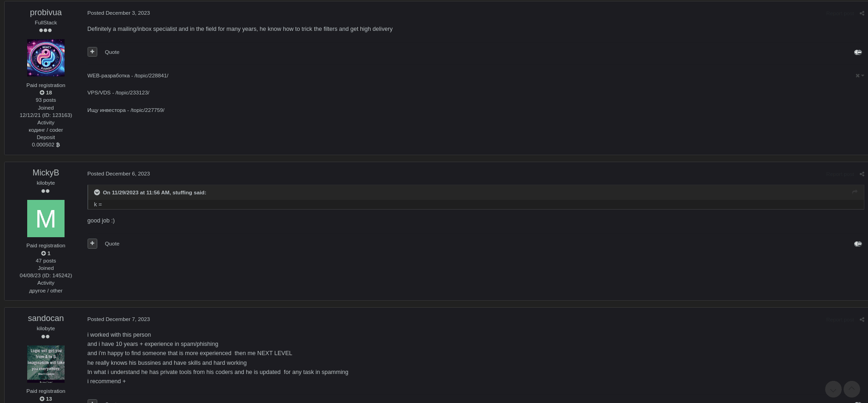
Task: Open sandocan's profile name link
Action: pyautogui.click(x=46, y=318)
